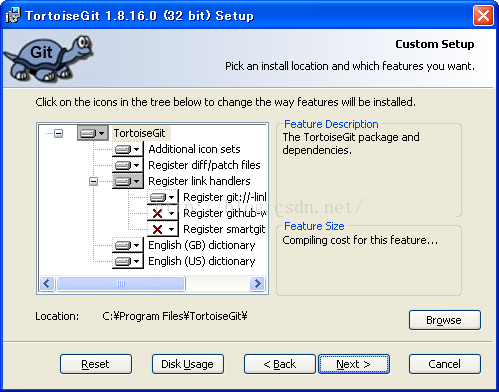Viewport: 499px width, 392px height.
Task: Collapse the Register link handlers node
Action: point(94,182)
